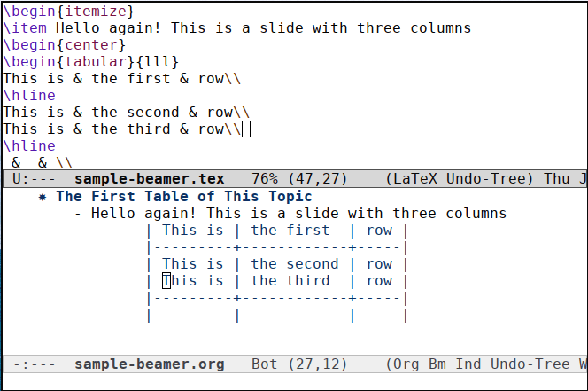Viewport: 588px width, 391px height.
Task: Click "the second" cell in the org table
Action: pyautogui.click(x=294, y=264)
